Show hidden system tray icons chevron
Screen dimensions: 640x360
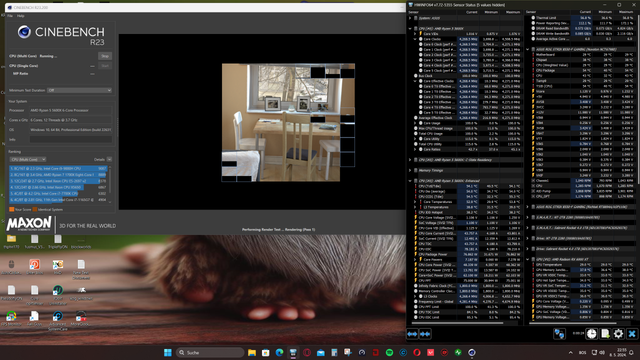(570, 352)
